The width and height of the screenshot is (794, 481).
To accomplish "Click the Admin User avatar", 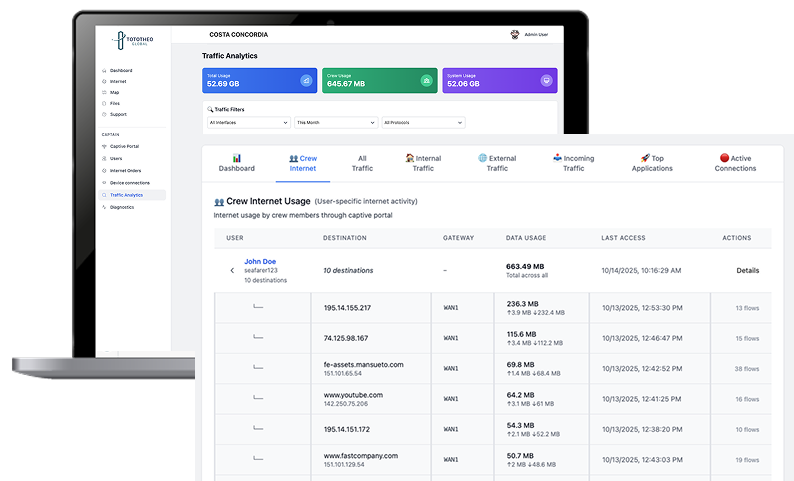I will [x=514, y=34].
